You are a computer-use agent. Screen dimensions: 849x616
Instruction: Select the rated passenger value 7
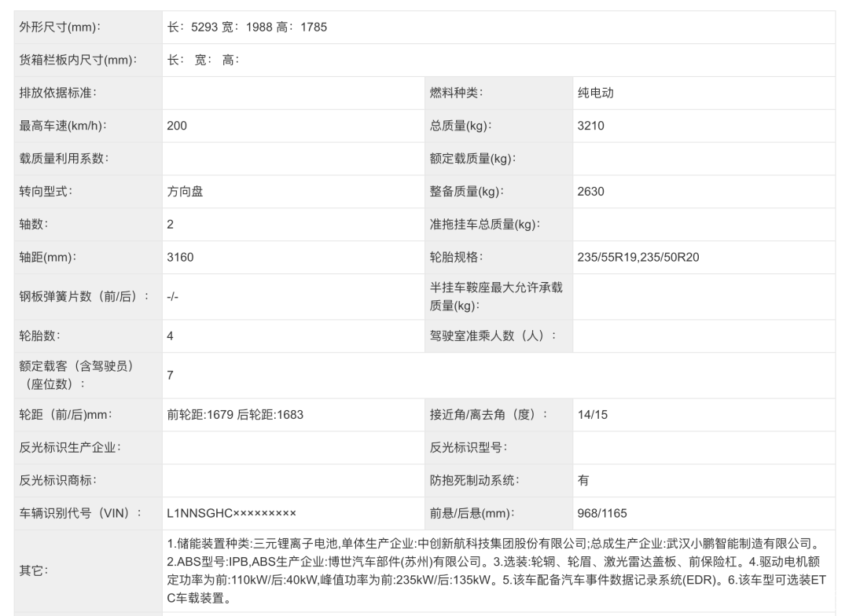170,375
